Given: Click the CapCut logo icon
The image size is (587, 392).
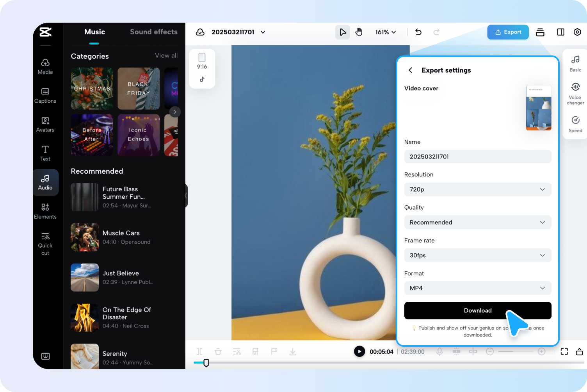Looking at the screenshot, I should click(45, 32).
